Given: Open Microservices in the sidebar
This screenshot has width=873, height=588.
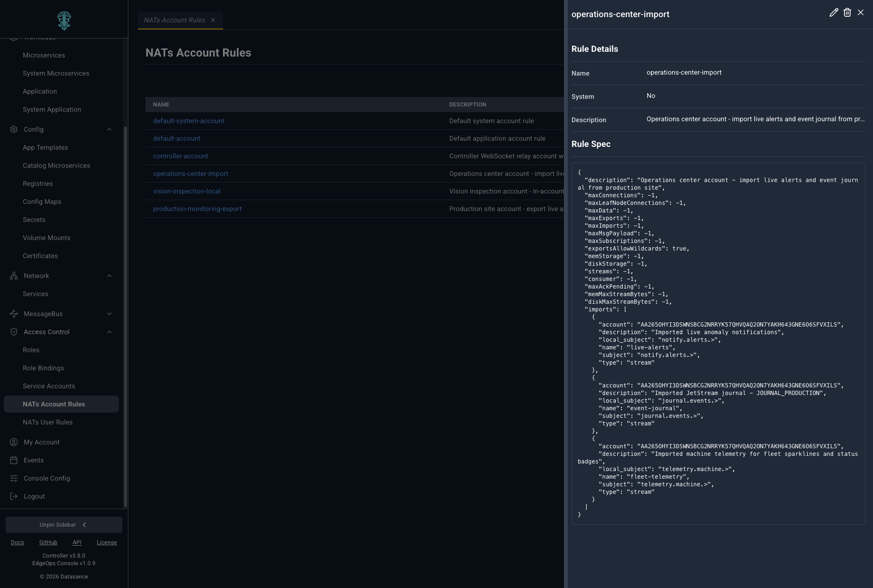Looking at the screenshot, I should [44, 55].
